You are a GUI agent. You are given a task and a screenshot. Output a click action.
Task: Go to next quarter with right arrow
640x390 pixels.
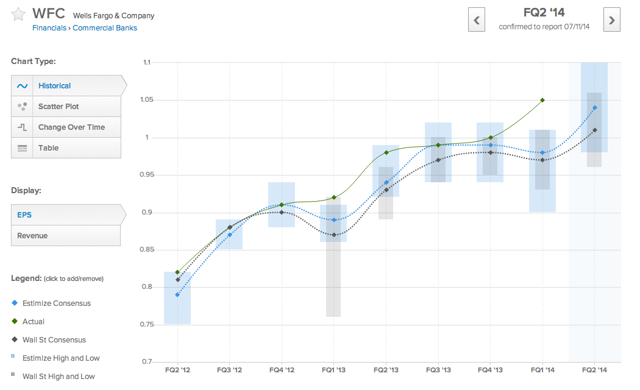pyautogui.click(x=611, y=20)
